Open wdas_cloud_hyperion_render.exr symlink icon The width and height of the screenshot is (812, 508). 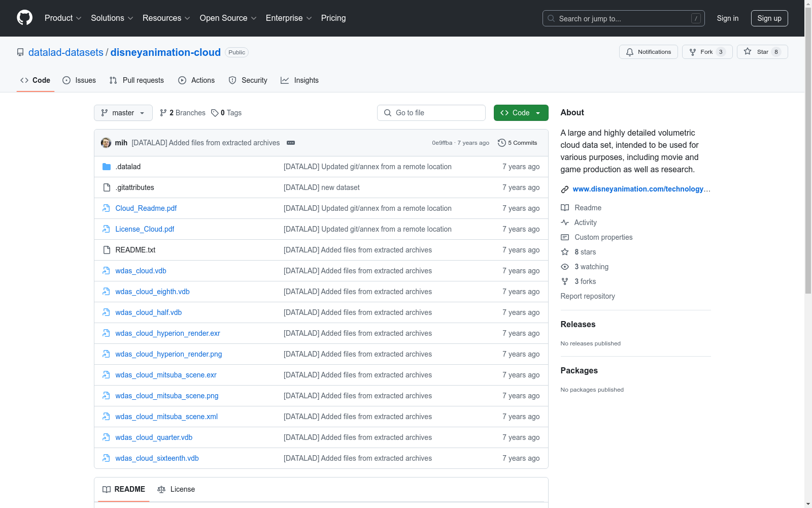click(107, 333)
